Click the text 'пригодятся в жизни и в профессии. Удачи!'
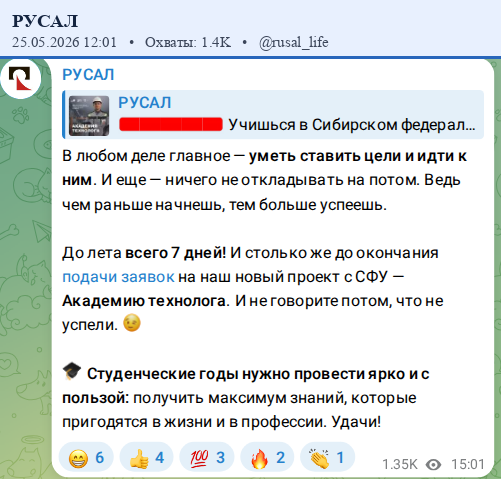Image resolution: width=501 pixels, height=479 pixels. pos(221,422)
